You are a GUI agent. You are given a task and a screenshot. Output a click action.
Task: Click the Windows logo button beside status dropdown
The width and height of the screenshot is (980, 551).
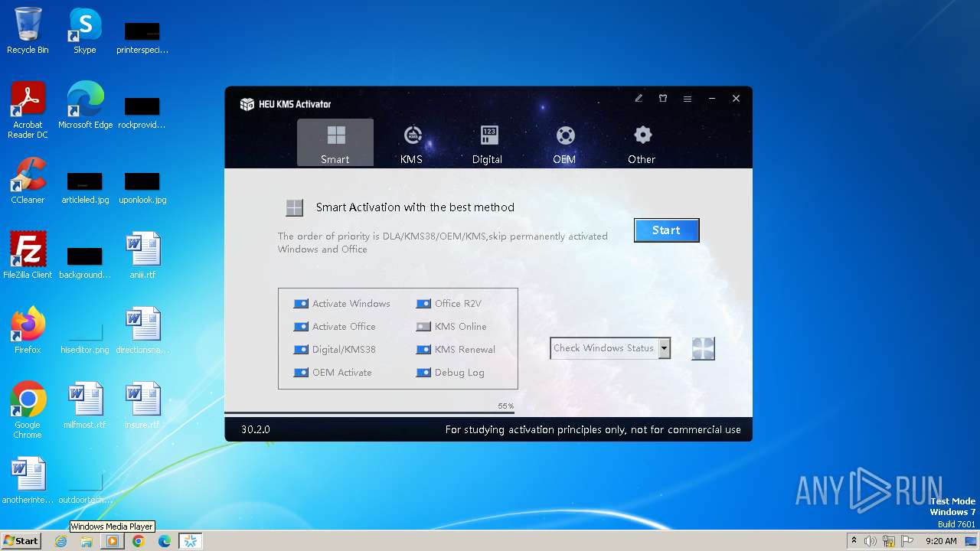(x=703, y=349)
